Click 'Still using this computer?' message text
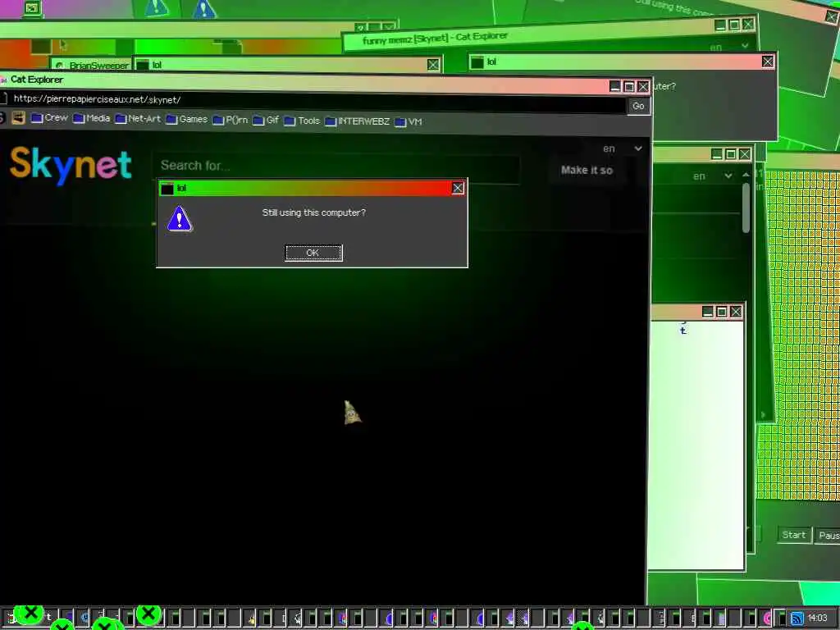This screenshot has height=630, width=840. [314, 212]
